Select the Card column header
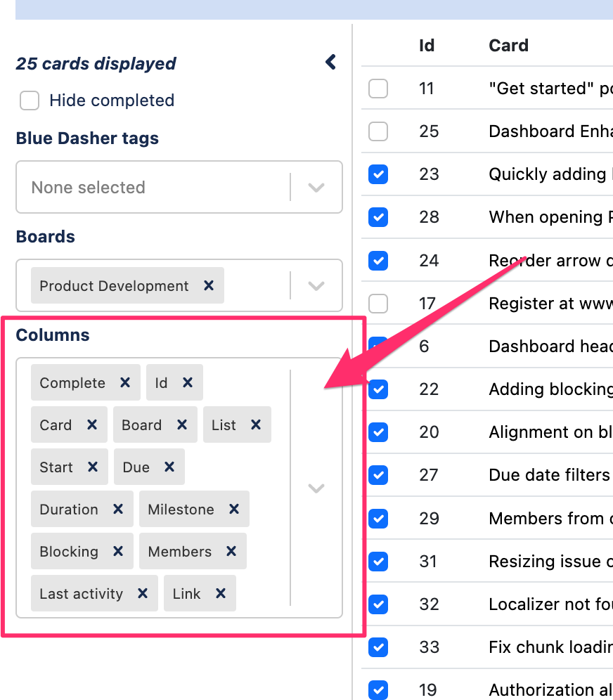 click(x=508, y=45)
